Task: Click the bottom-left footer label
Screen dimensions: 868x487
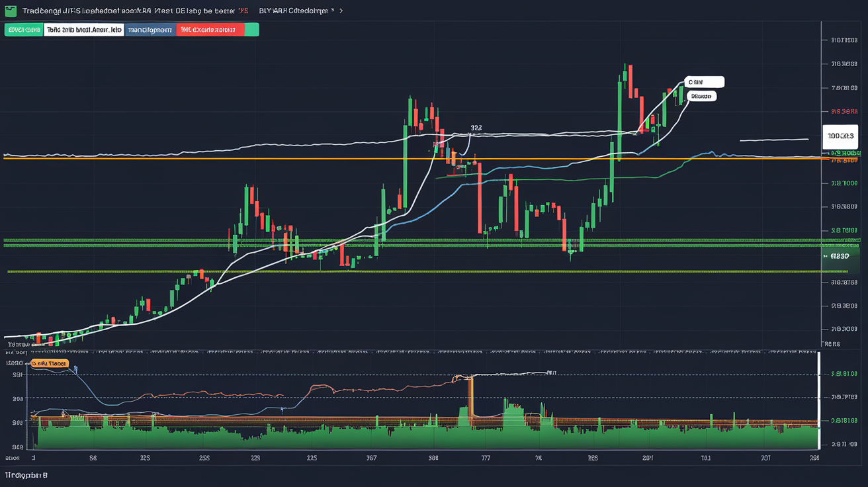Action: coord(26,475)
